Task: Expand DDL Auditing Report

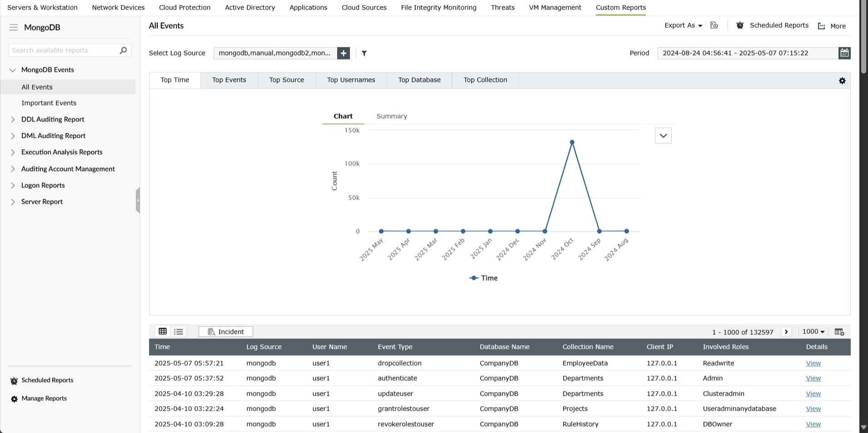Action: pos(13,120)
